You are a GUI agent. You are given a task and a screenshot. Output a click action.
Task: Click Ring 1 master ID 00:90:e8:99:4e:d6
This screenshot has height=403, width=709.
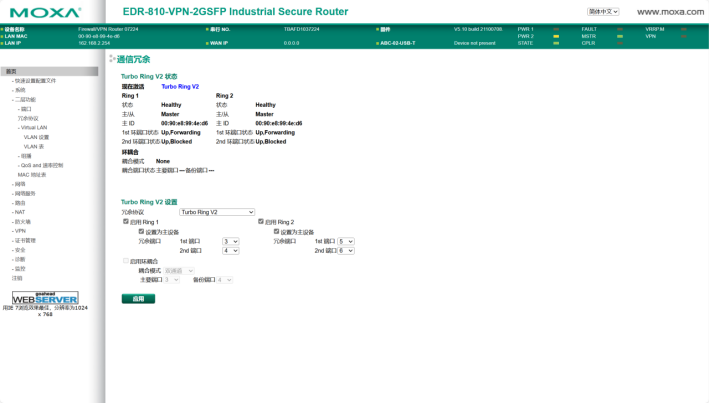(x=184, y=123)
